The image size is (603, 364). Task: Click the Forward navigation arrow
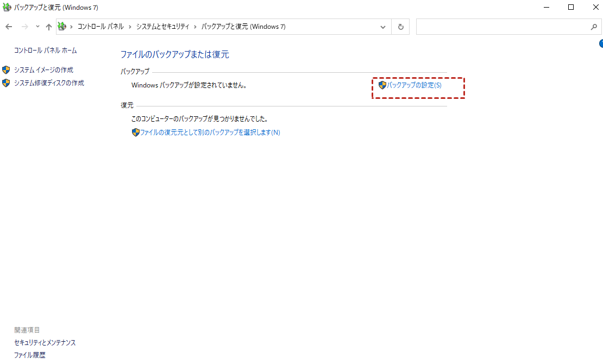pos(24,27)
